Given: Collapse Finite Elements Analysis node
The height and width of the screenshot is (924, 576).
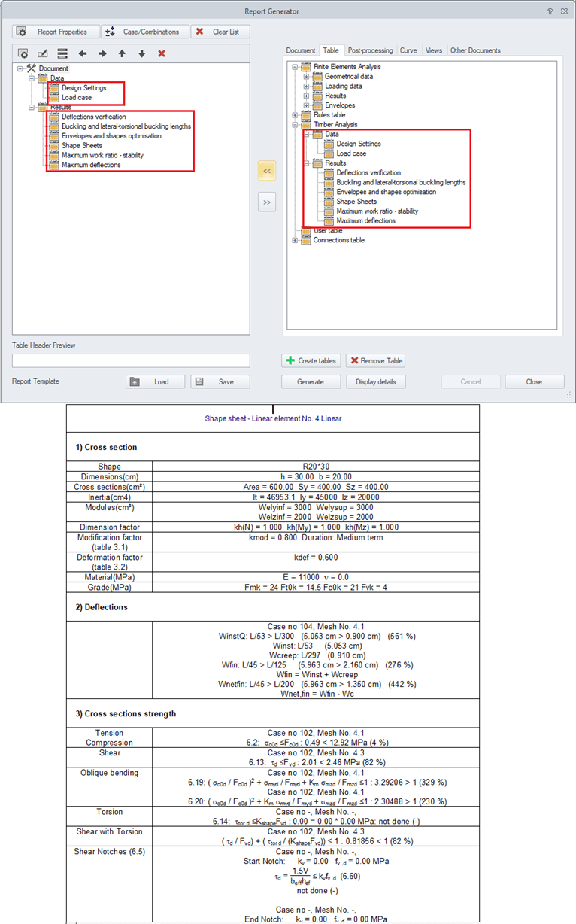Looking at the screenshot, I should pyautogui.click(x=295, y=67).
